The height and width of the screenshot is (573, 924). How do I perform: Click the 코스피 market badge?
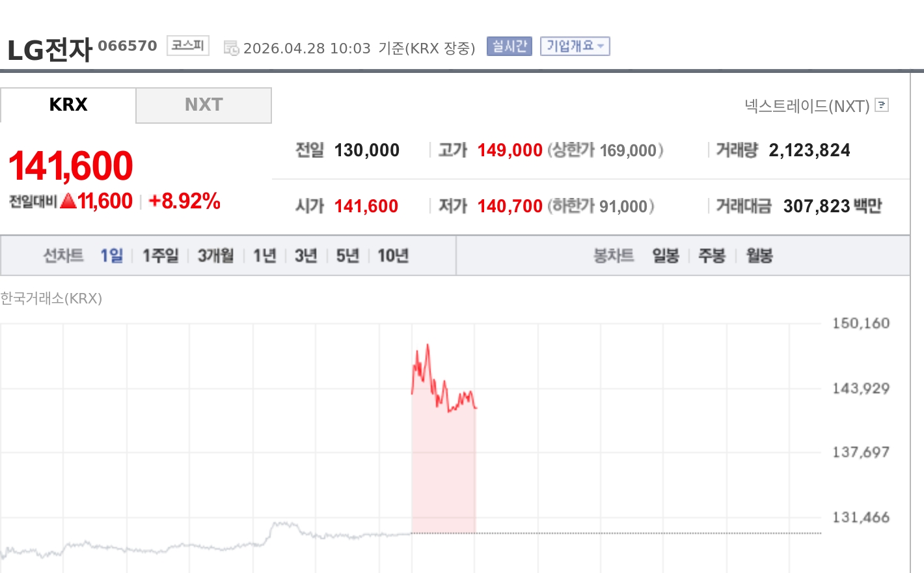pos(187,46)
